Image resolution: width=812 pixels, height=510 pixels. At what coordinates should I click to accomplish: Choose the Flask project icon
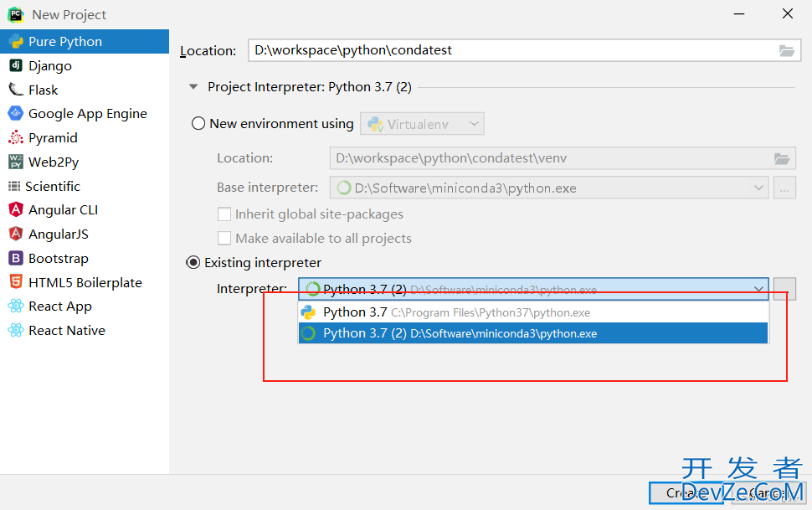click(16, 90)
